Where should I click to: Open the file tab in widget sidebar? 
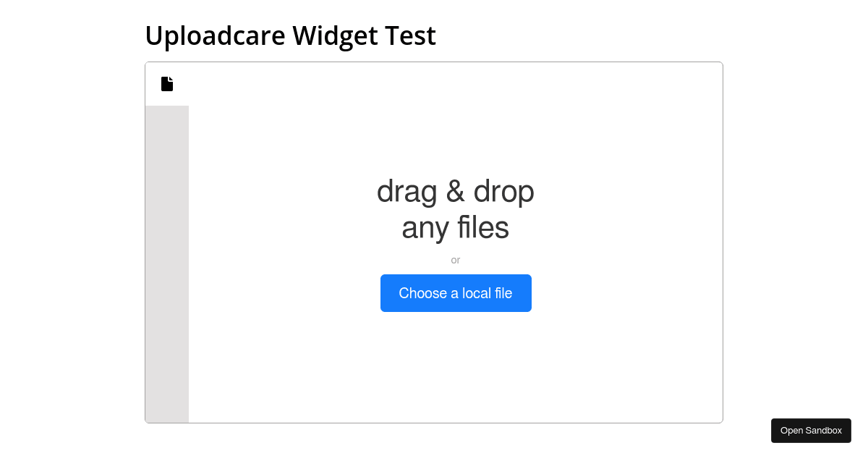tap(167, 84)
